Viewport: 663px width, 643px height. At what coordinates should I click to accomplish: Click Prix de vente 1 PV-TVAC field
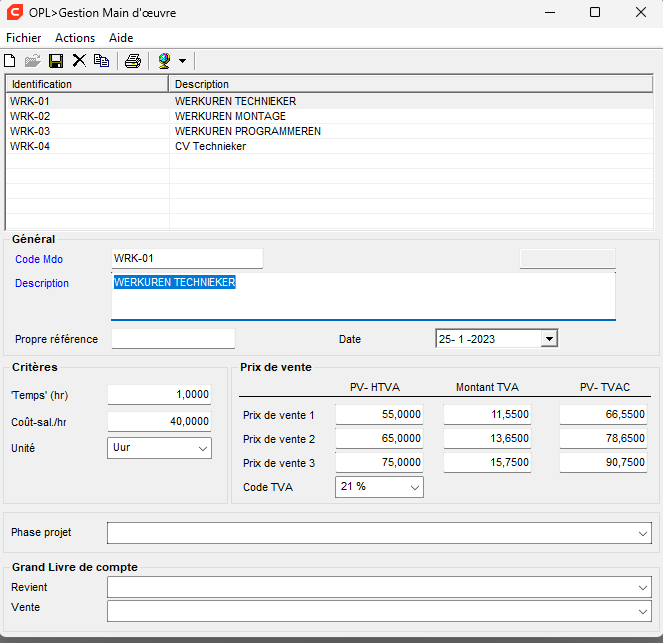(x=603, y=414)
